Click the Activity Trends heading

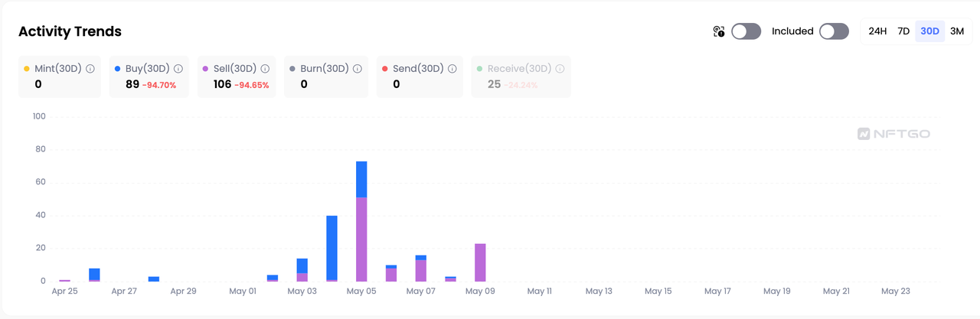click(x=70, y=31)
